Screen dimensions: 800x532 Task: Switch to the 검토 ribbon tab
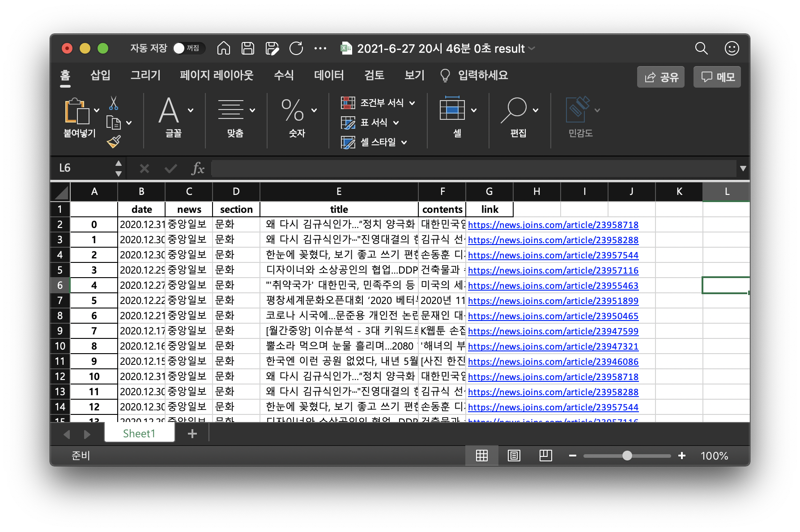pyautogui.click(x=374, y=76)
